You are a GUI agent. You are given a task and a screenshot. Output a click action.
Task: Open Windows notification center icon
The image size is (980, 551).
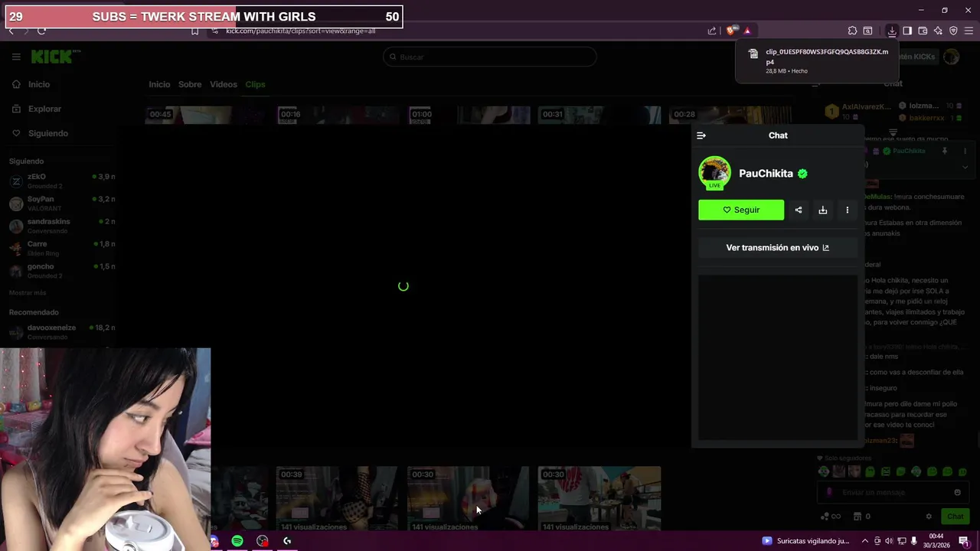tap(963, 541)
